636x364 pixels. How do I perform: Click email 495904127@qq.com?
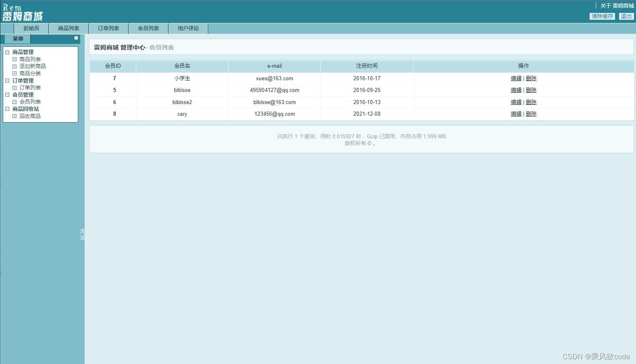point(274,90)
